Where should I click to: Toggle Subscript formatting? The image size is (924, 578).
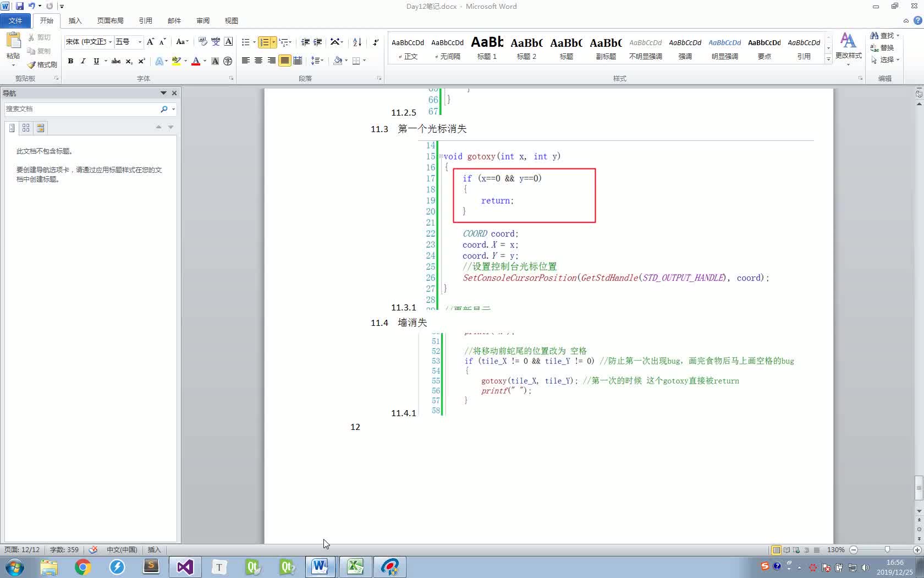129,61
